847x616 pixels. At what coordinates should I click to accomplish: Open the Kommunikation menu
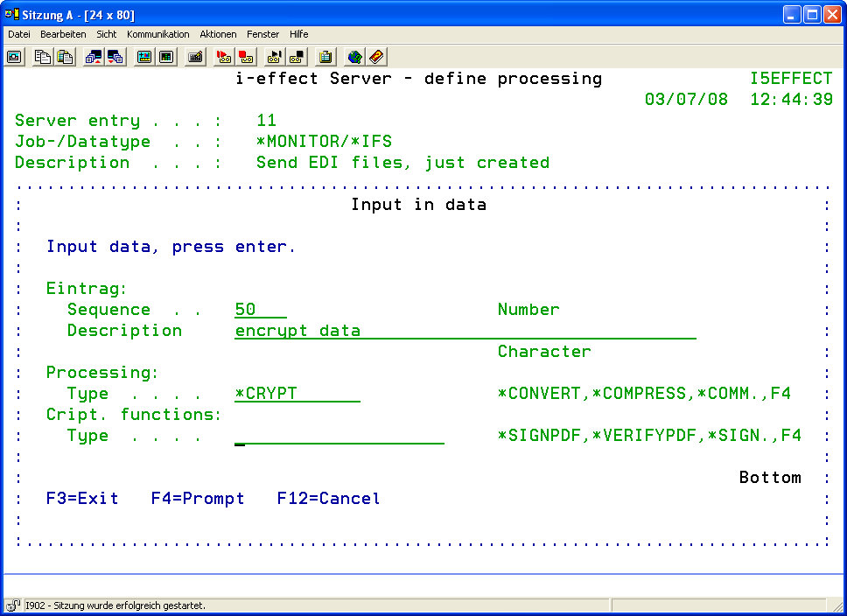[x=157, y=34]
